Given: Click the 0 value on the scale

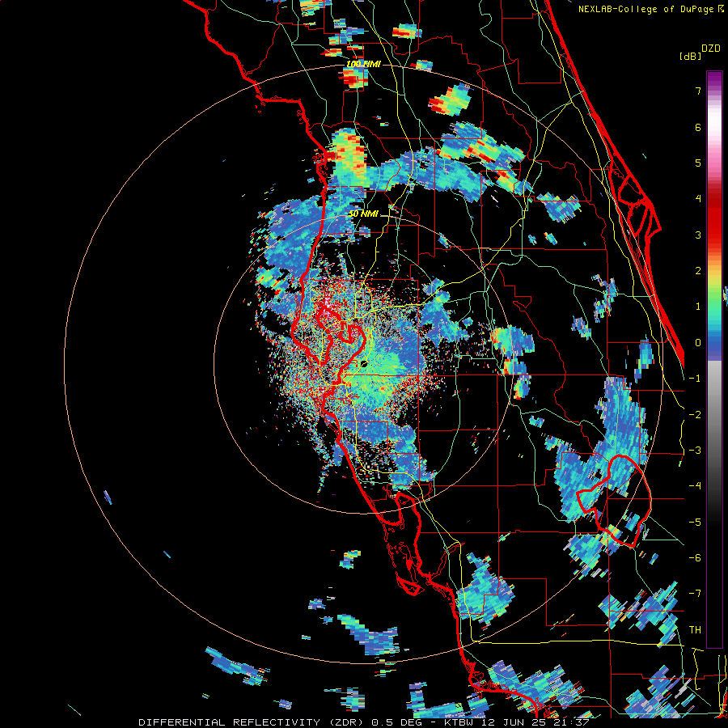Looking at the screenshot, I should (698, 343).
